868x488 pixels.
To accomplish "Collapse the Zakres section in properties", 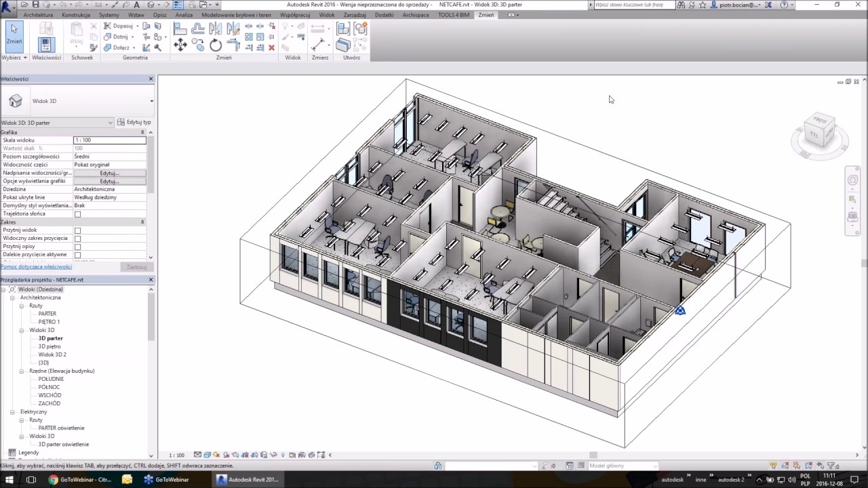I will [142, 222].
